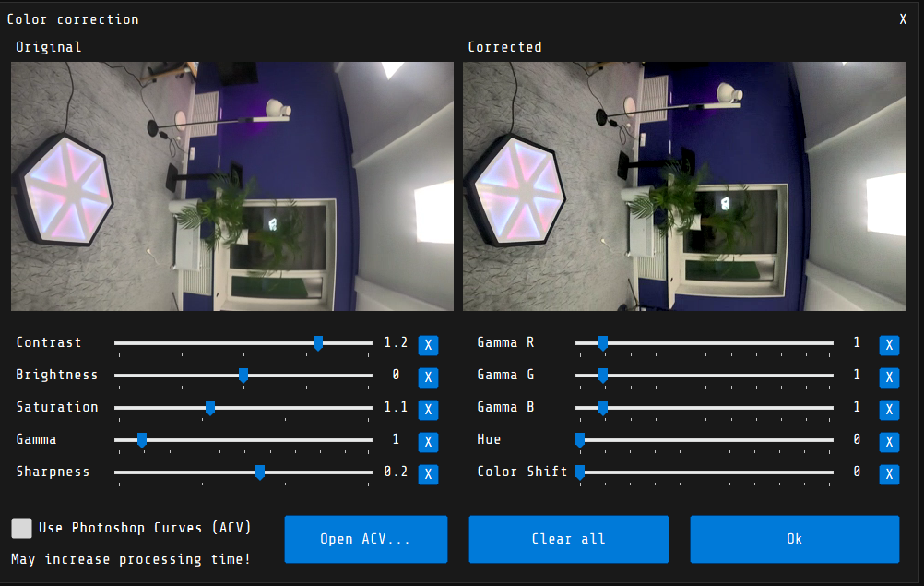Reset Gamma B with its X button
924x586 pixels.
click(x=889, y=410)
